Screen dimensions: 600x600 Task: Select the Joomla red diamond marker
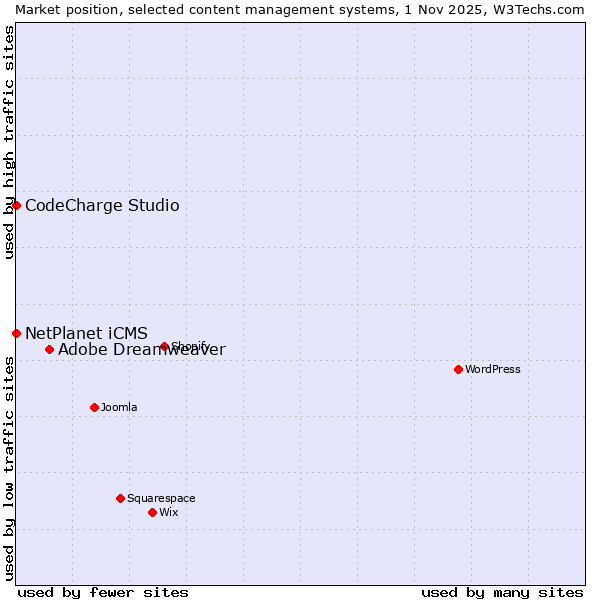coord(94,407)
